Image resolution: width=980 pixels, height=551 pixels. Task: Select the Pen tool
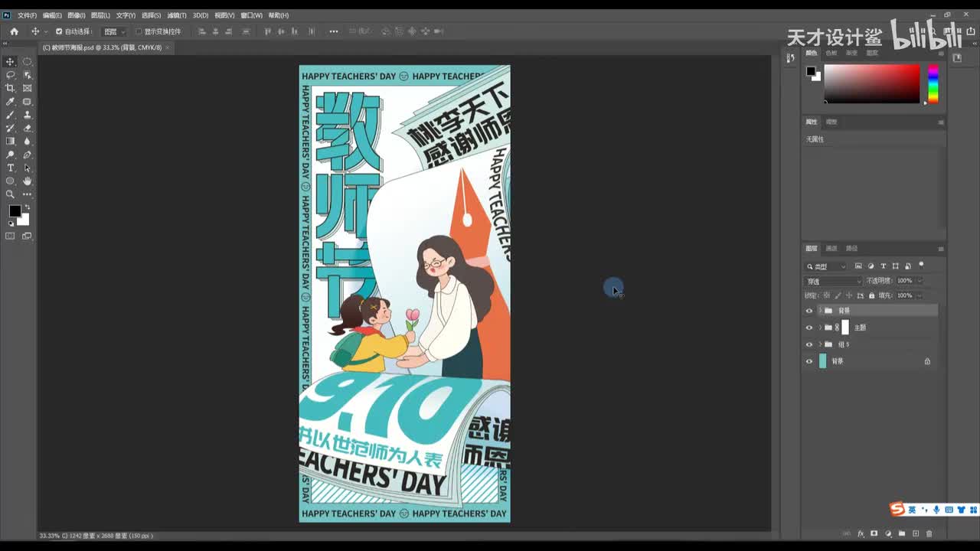point(28,155)
